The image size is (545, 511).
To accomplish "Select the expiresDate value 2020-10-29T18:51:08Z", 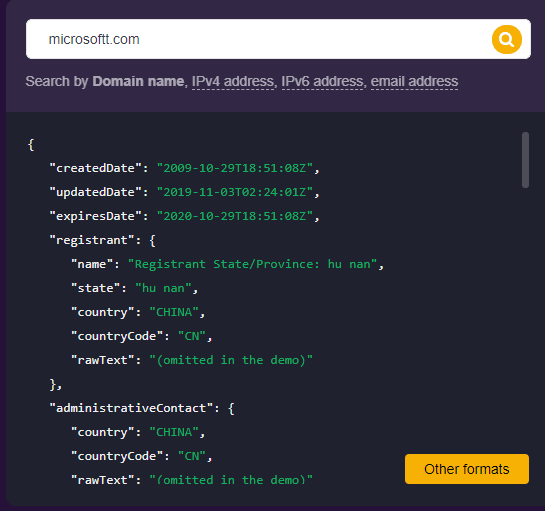I will (x=235, y=216).
